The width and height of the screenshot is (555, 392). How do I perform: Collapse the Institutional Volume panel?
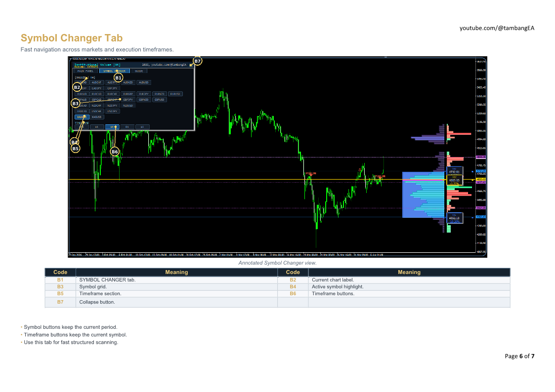pos(191,65)
